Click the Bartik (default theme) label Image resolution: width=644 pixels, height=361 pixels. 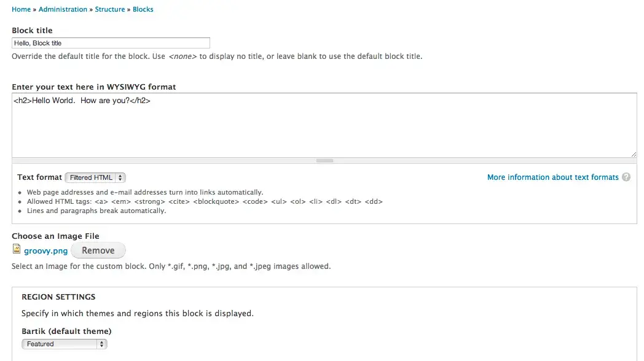(x=66, y=332)
